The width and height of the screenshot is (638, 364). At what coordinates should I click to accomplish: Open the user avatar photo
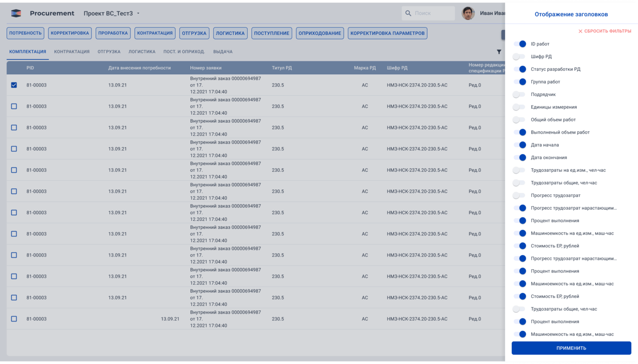[468, 13]
